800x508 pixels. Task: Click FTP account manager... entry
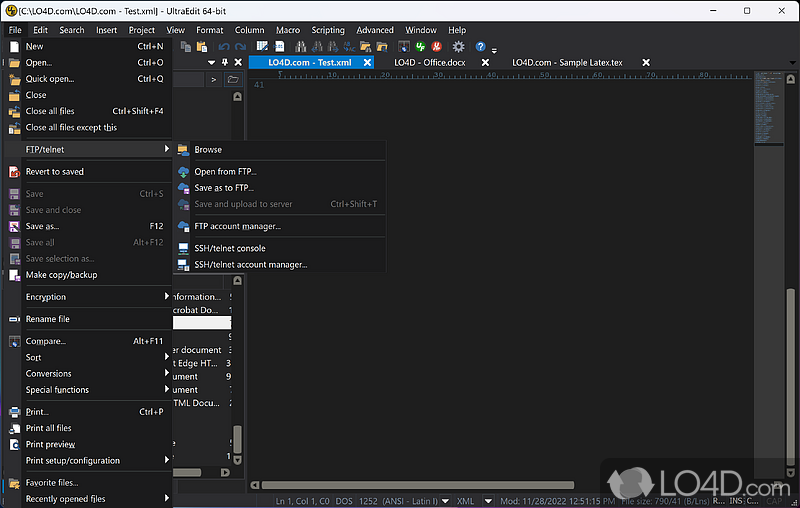coord(237,226)
